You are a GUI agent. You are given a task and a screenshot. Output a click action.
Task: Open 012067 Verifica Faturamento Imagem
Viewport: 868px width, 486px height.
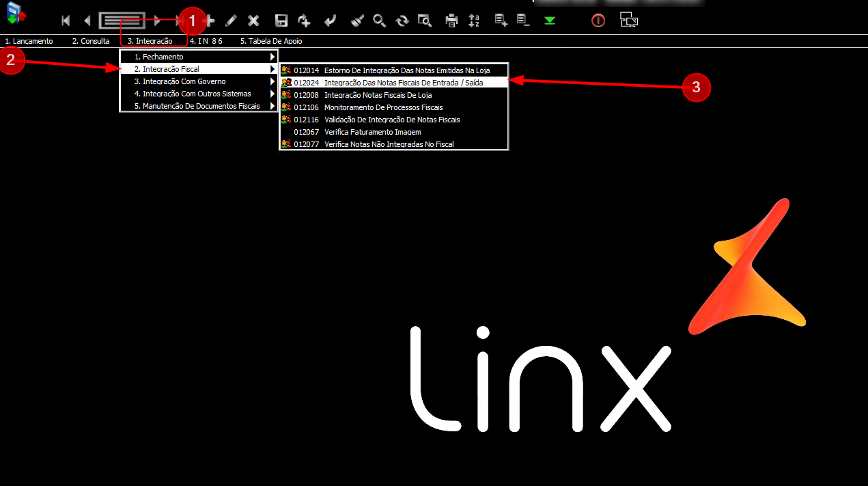394,132
